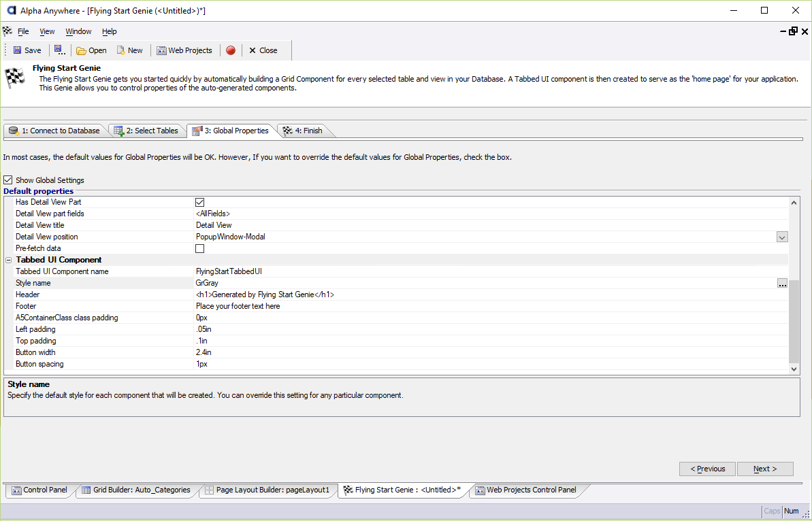Screen dimensions: 812x521
Task: Edit the Header value field
Action: (x=490, y=295)
